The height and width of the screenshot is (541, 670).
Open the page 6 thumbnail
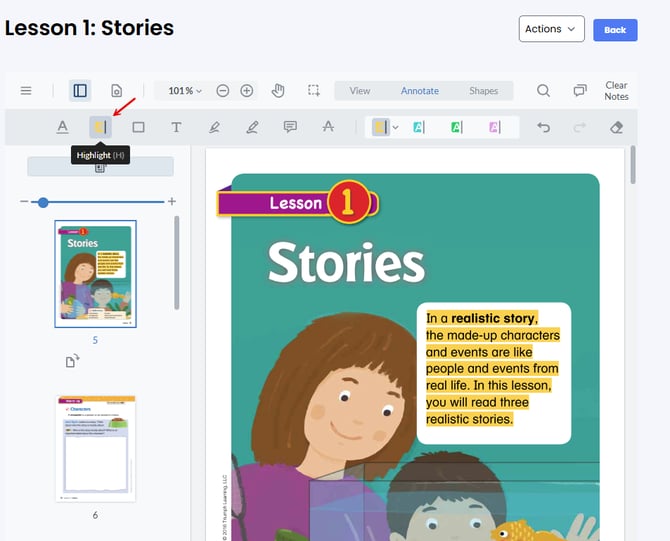95,449
